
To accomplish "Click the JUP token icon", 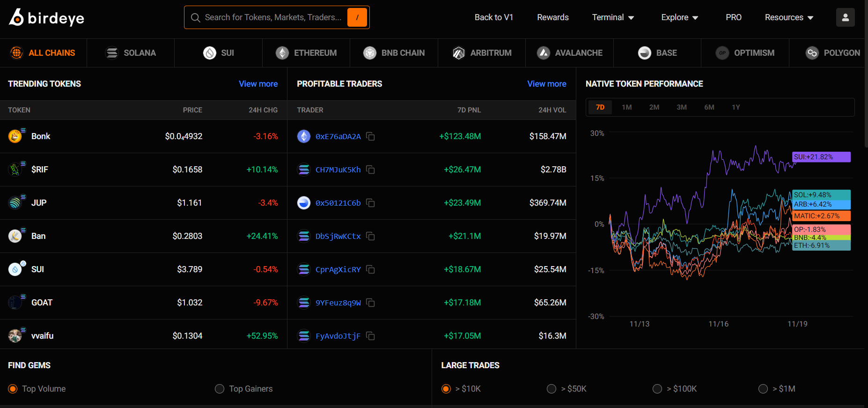I will click(15, 203).
